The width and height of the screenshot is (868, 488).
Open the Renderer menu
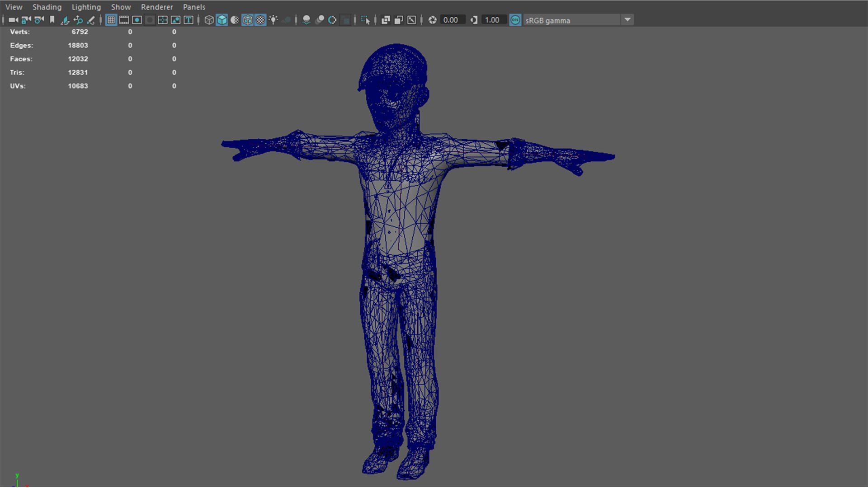[157, 7]
